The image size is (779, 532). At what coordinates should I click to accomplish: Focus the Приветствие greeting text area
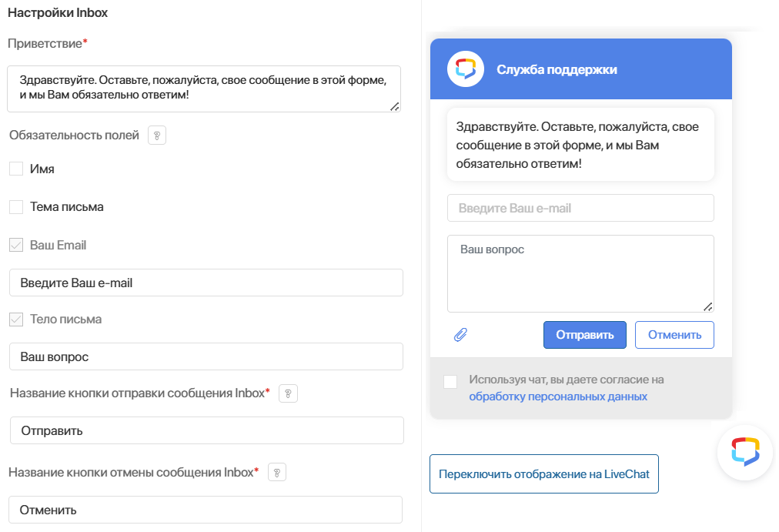point(204,89)
